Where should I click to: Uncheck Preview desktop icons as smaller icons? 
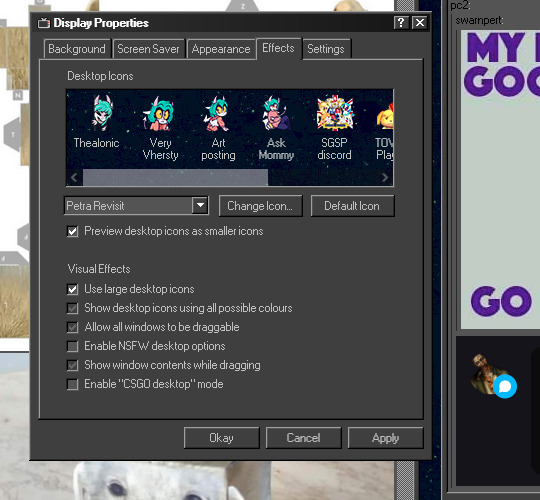(72, 231)
